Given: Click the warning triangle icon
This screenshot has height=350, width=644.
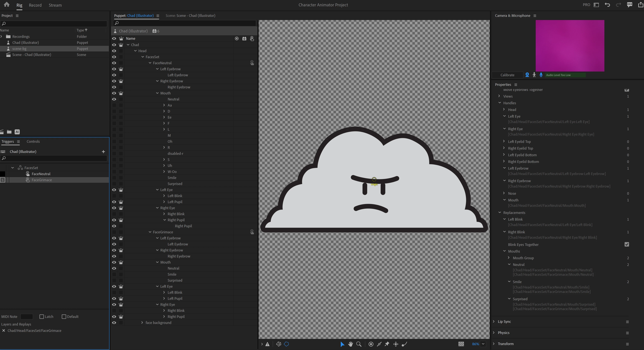Looking at the screenshot, I should (267, 344).
